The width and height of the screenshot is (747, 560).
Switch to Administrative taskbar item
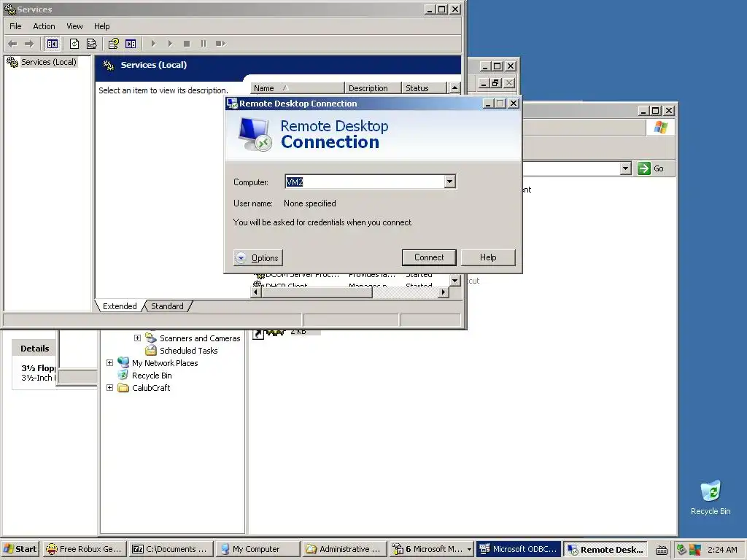tap(344, 549)
